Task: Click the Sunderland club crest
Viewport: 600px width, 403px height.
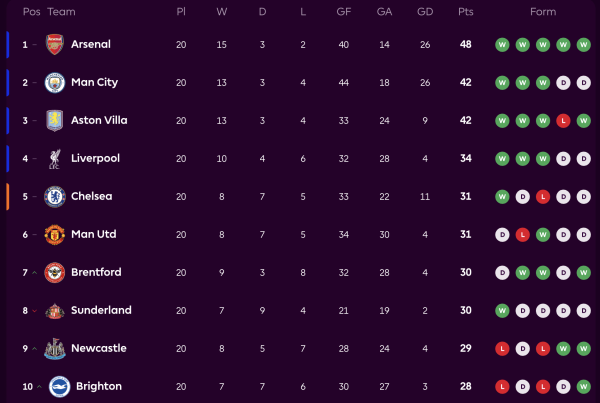Action: [54, 310]
